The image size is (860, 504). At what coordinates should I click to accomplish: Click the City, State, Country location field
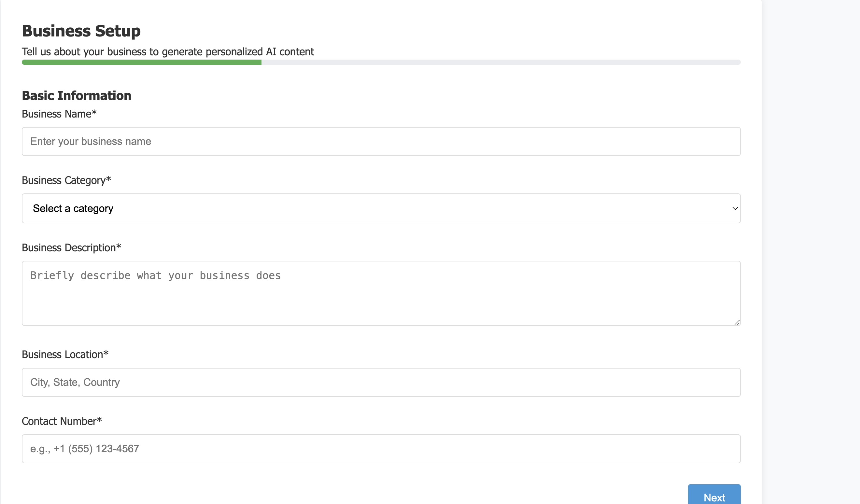381,382
